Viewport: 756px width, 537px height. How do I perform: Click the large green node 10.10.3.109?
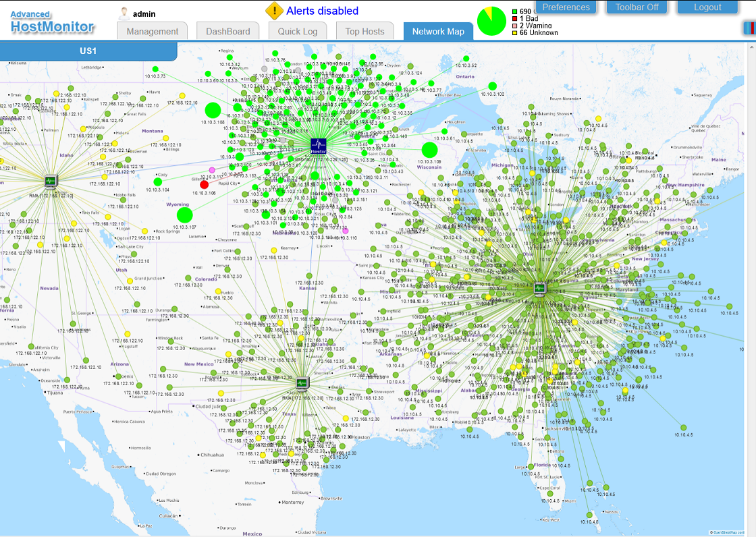429,150
